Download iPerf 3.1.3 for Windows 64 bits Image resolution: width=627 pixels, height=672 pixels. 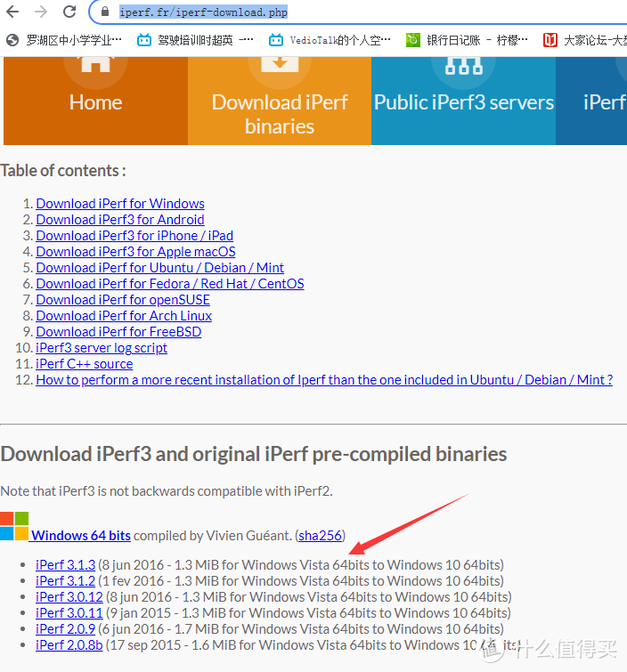[x=65, y=564]
